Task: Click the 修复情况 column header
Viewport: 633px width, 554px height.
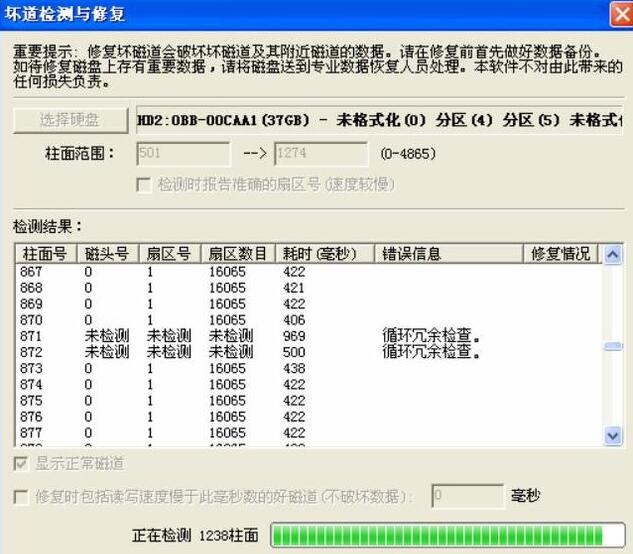Action: 560,254
